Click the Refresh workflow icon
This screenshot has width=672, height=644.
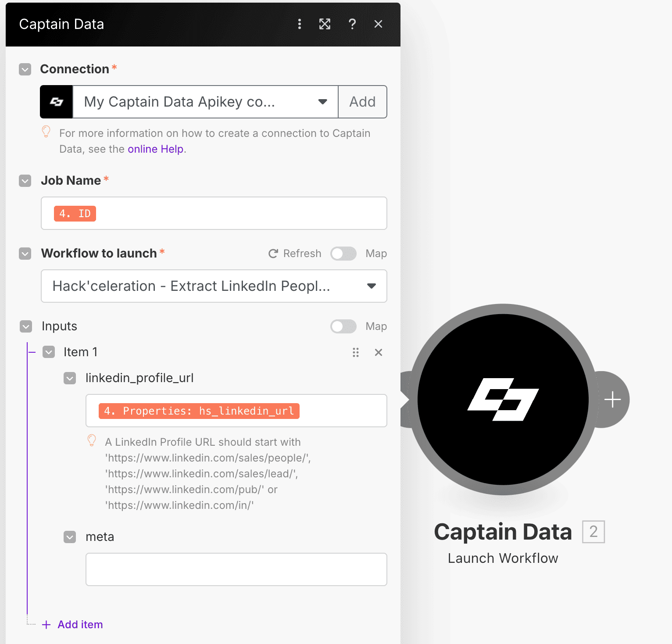click(273, 254)
